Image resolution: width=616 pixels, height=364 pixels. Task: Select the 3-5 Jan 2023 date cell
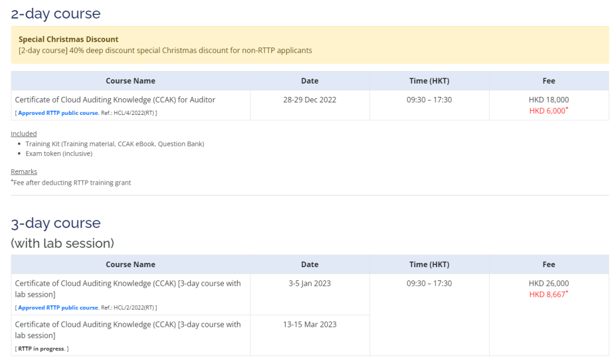click(309, 283)
